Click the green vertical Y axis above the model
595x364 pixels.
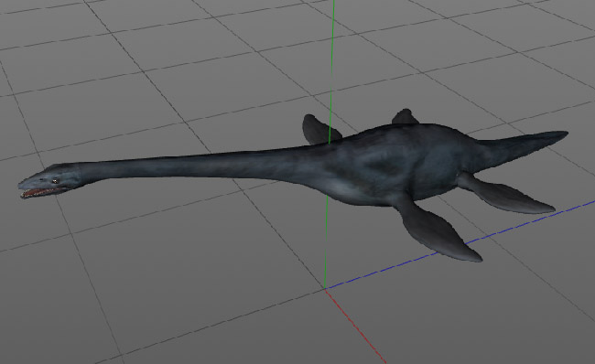coord(332,57)
